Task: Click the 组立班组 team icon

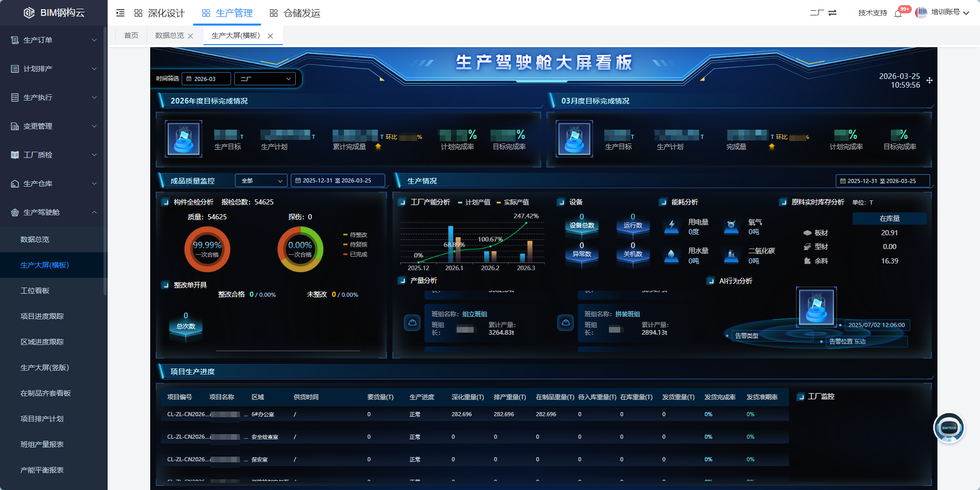Action: click(412, 323)
